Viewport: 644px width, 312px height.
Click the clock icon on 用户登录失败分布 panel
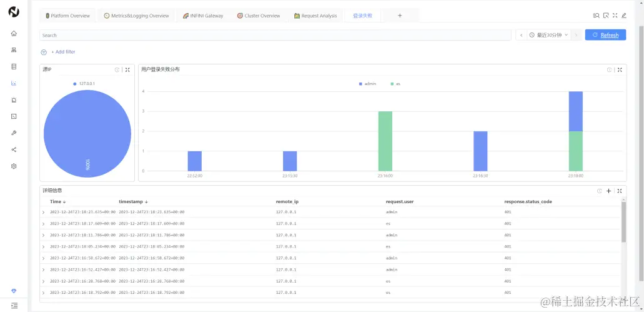point(610,70)
